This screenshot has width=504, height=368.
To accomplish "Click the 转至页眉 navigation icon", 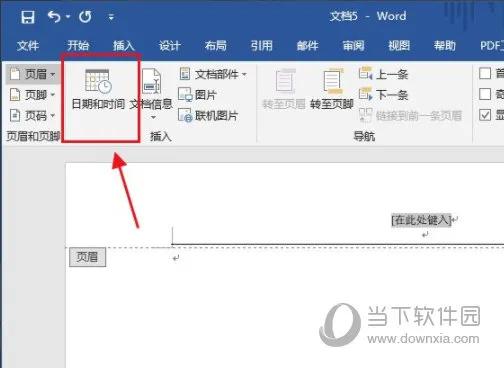I will 284,81.
